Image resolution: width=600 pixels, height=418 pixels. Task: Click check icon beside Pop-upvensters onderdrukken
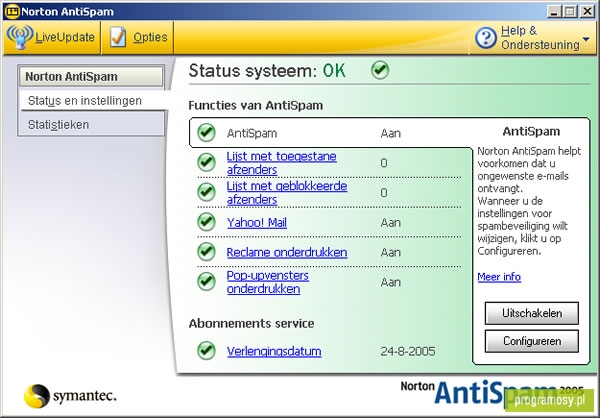pyautogui.click(x=206, y=282)
